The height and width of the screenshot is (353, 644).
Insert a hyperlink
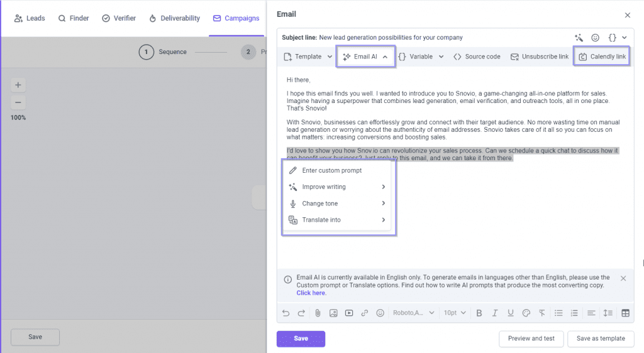click(364, 313)
